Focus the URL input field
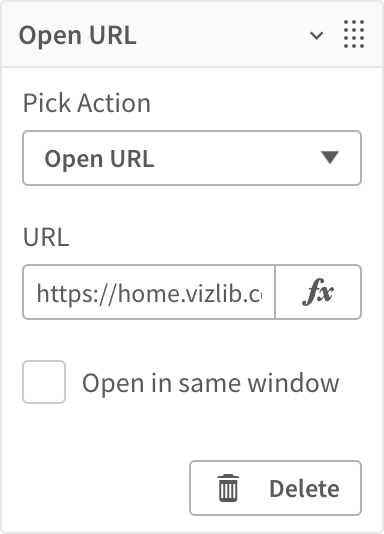Image resolution: width=384 pixels, height=534 pixels. [x=149, y=292]
